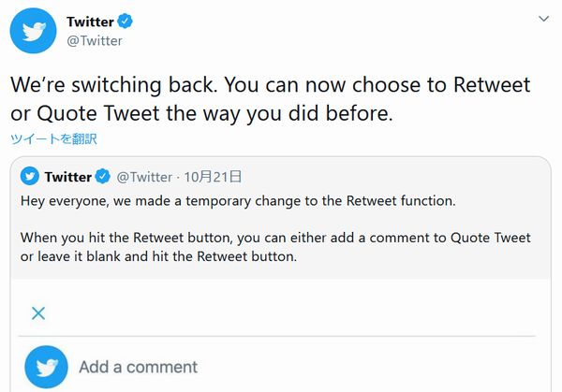Click the verified badge beside top Twitter name
This screenshot has height=392, width=562.
pyautogui.click(x=123, y=21)
